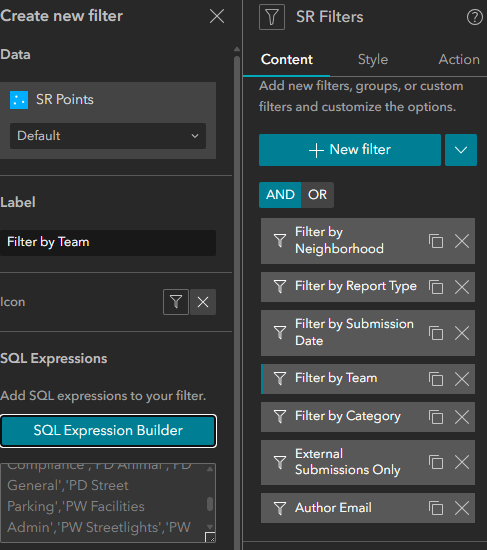
Task: Remove the Filter by Report Type item
Action: coord(462,287)
